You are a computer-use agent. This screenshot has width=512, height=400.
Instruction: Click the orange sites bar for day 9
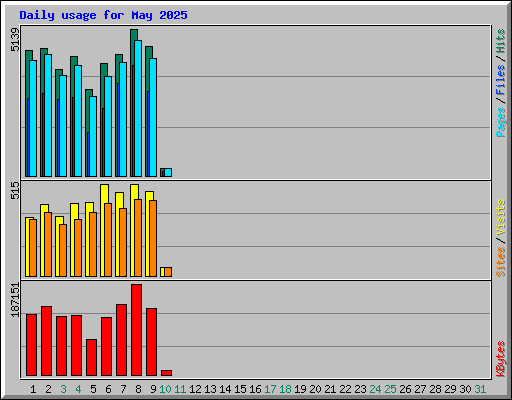[153, 238]
